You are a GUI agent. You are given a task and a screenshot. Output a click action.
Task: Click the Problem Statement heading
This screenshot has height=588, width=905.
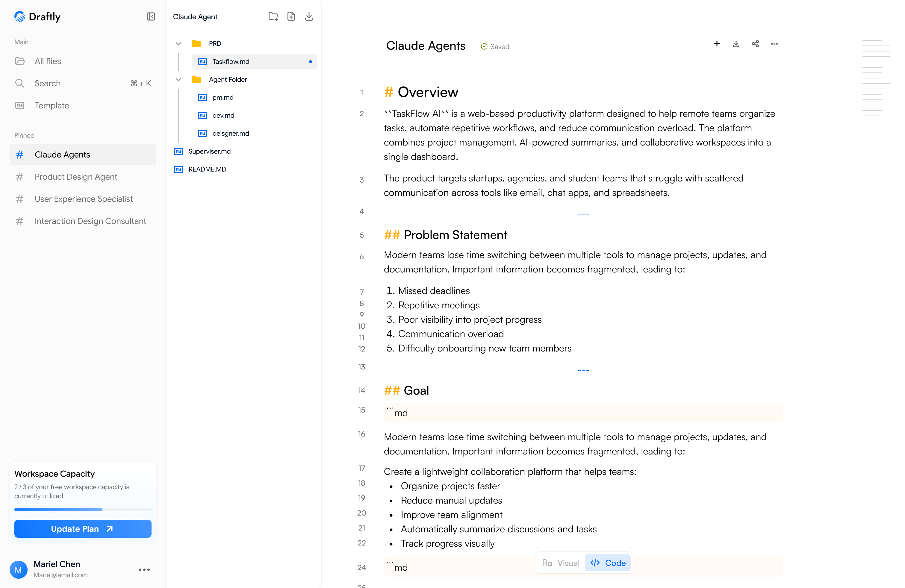point(445,235)
